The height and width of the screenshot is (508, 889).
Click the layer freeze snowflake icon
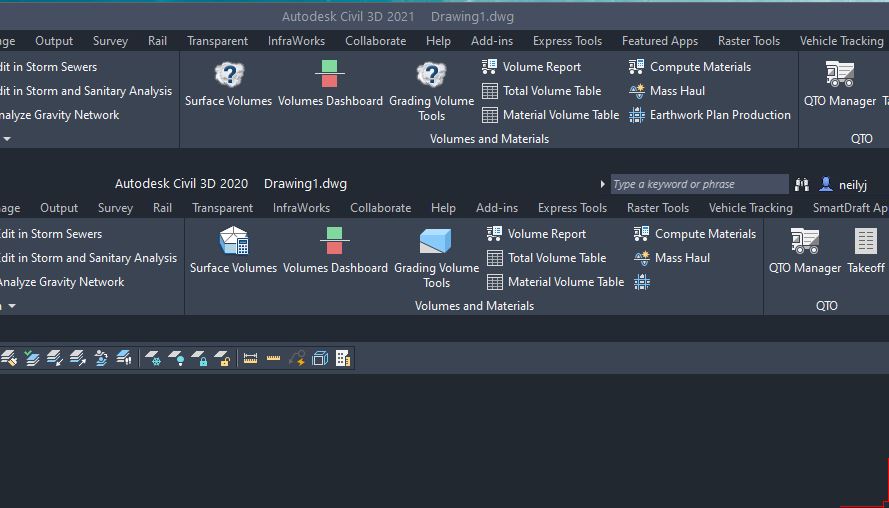(x=153, y=358)
